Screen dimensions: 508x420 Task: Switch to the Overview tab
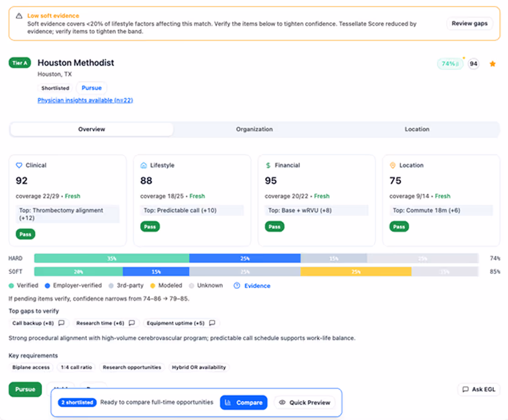pos(92,129)
